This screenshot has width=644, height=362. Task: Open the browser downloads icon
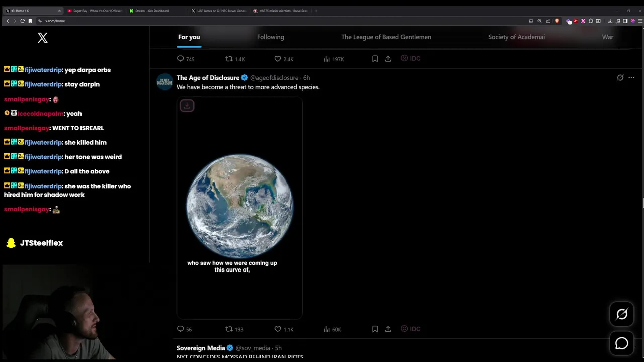click(x=610, y=21)
